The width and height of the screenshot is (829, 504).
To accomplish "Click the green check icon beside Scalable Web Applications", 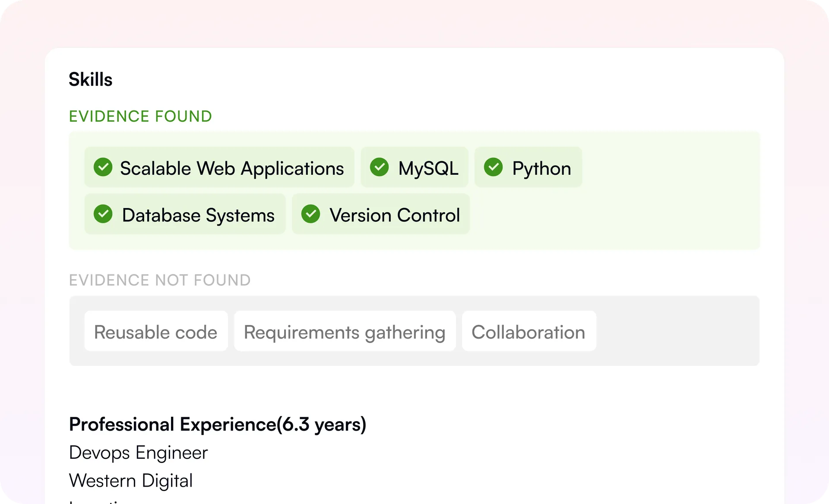I will 103,167.
